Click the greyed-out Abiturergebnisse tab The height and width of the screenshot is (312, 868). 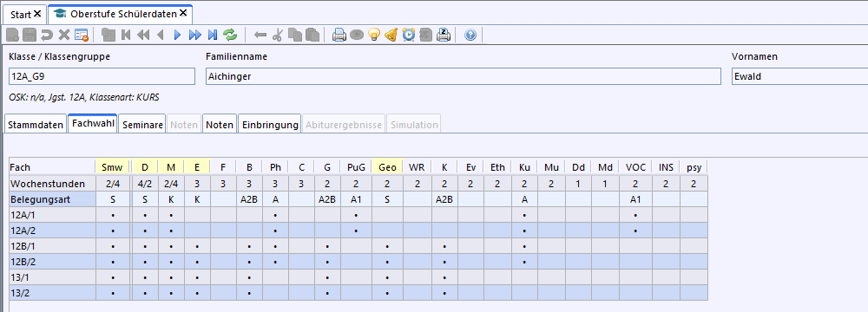[344, 125]
